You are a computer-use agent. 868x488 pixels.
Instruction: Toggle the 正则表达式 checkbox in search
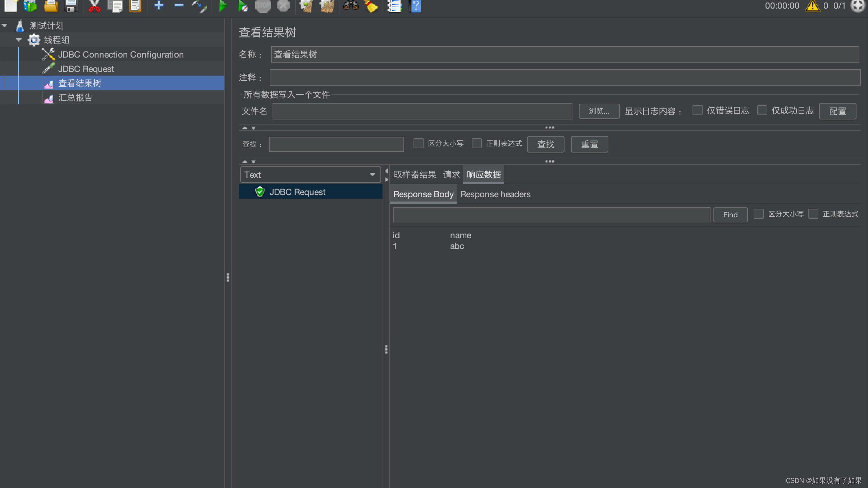click(477, 143)
